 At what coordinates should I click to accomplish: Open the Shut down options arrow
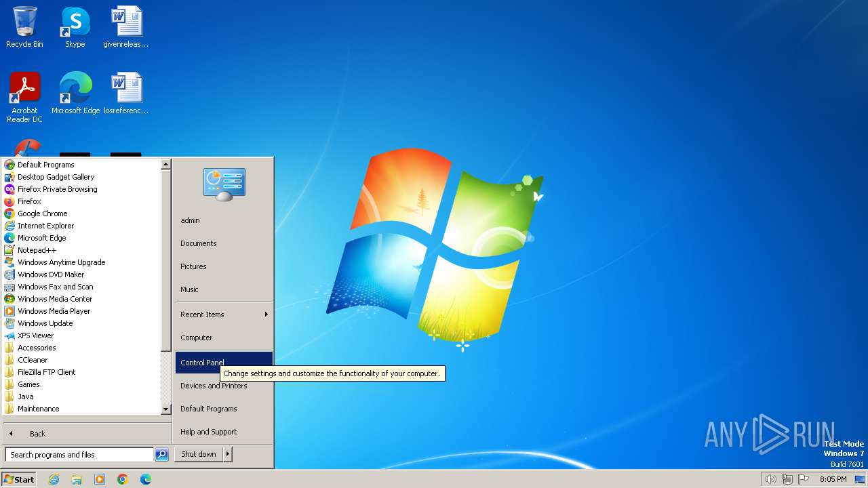[228, 454]
